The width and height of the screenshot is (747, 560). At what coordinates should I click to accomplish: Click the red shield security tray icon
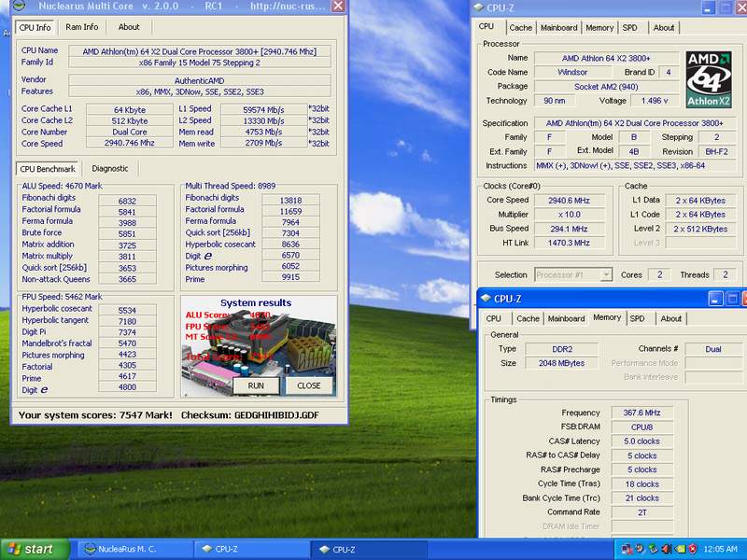click(693, 549)
